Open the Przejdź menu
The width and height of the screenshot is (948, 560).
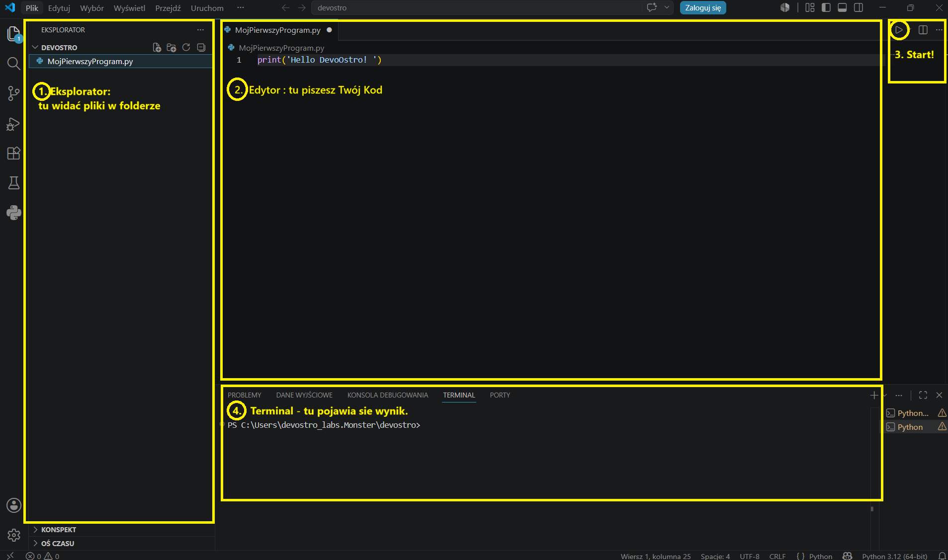coord(168,8)
